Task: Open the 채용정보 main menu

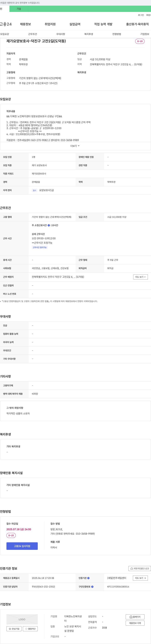Action: pyautogui.click(x=25, y=24)
